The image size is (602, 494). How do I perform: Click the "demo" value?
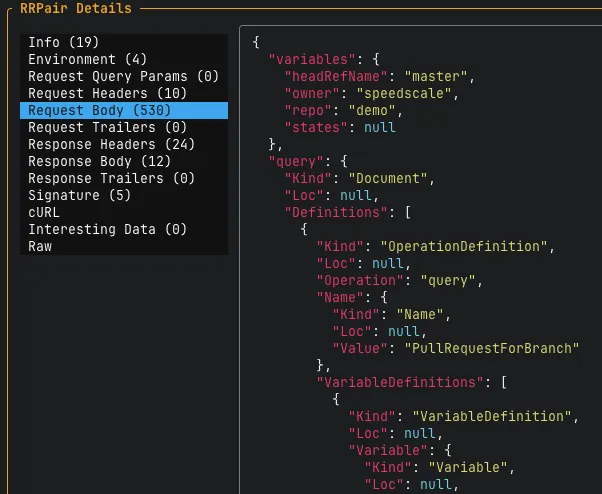coord(372,111)
